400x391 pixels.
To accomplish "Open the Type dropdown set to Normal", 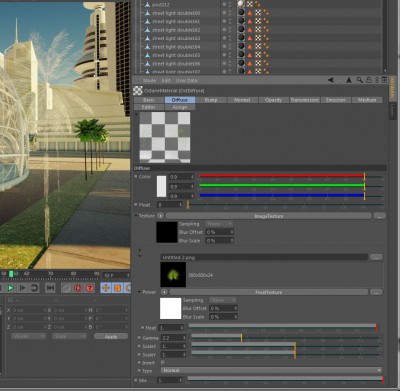I will (272, 370).
